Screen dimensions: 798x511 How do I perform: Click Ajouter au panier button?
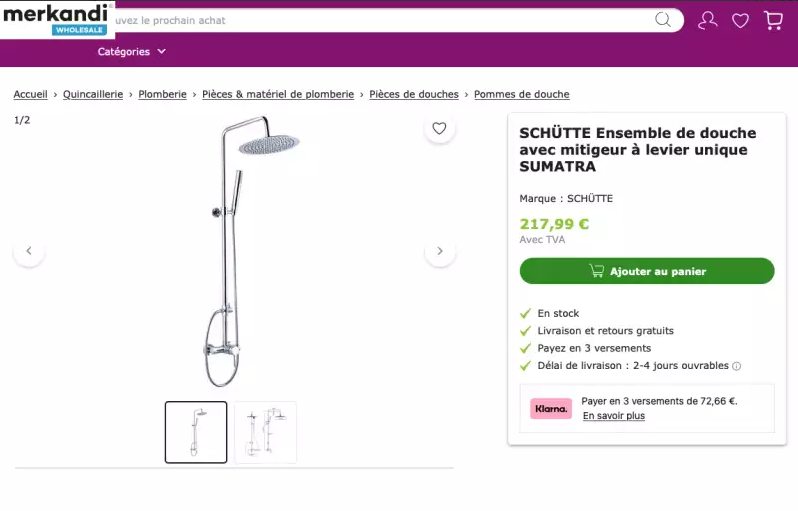coord(647,271)
